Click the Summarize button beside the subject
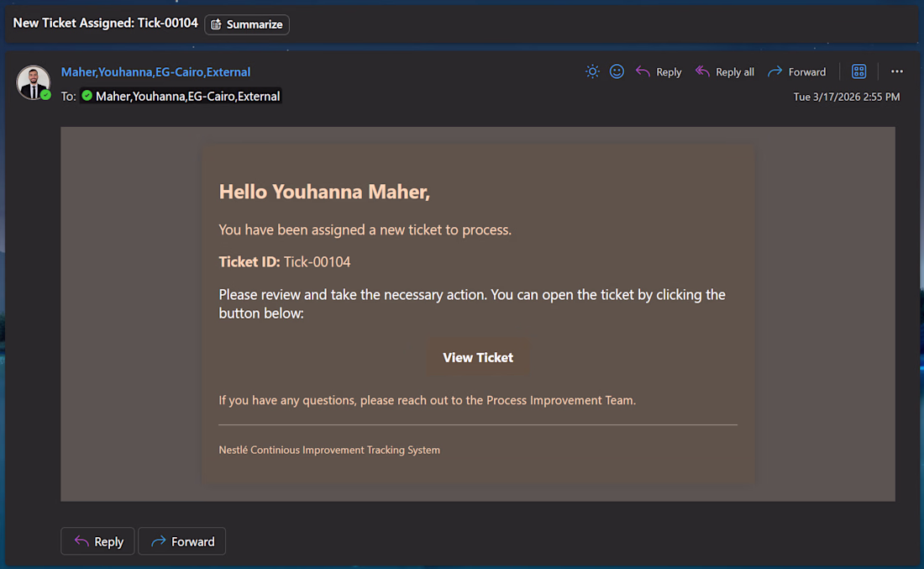 point(247,24)
